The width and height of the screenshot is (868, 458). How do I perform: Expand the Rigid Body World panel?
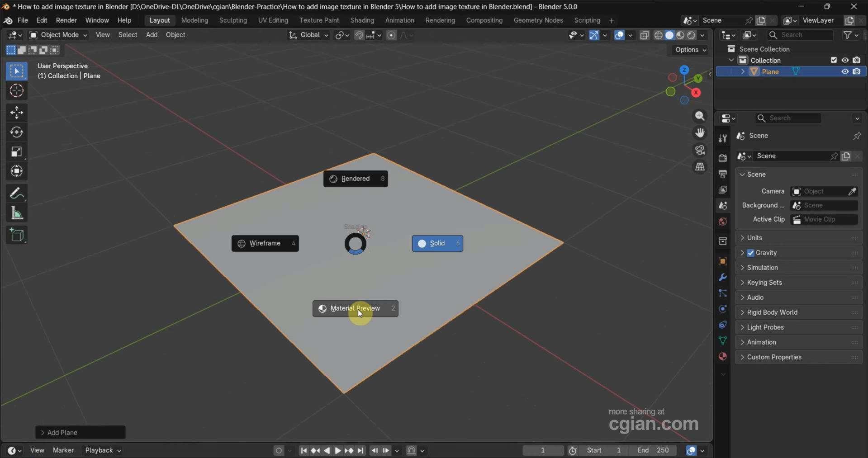pos(799,312)
